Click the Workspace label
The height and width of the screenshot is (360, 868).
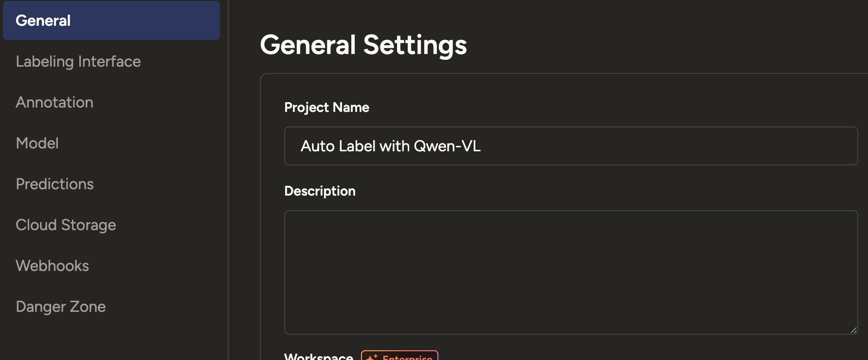[319, 357]
